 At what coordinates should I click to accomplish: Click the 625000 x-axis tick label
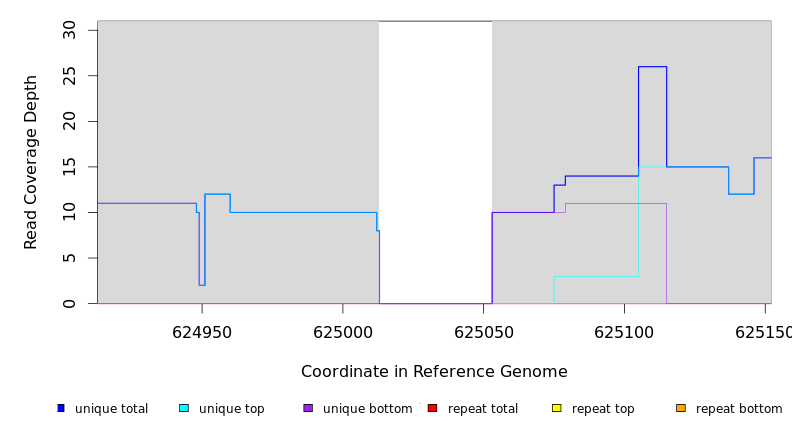343,332
